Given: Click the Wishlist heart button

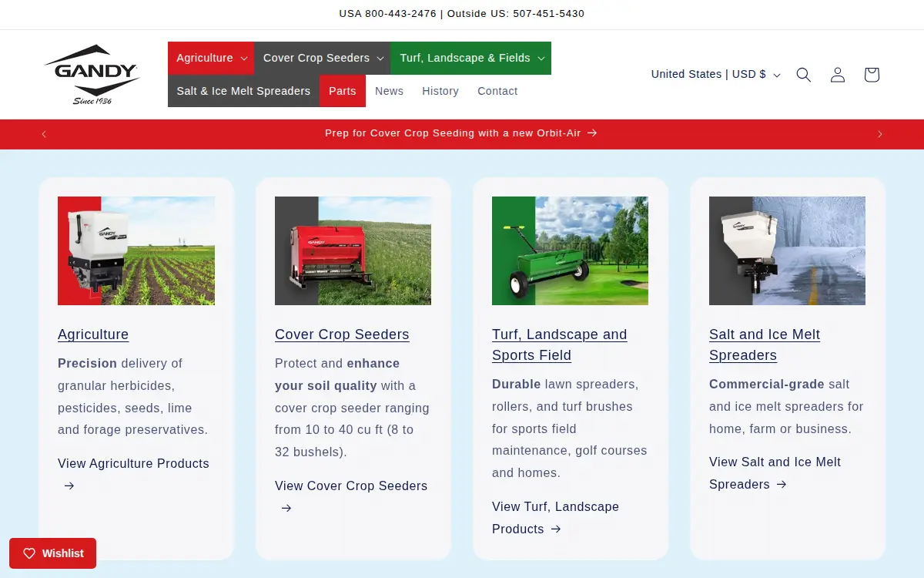Looking at the screenshot, I should [x=52, y=553].
